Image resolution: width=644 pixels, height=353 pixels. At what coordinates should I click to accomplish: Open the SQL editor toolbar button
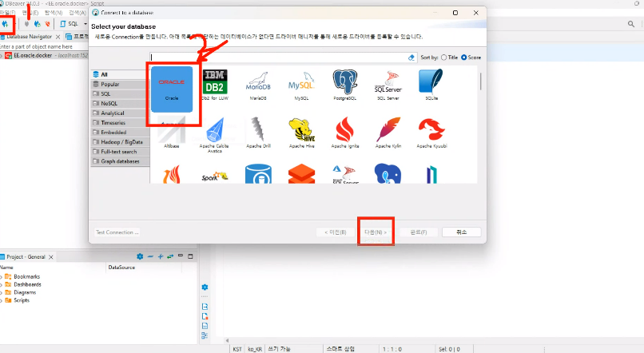pos(69,24)
